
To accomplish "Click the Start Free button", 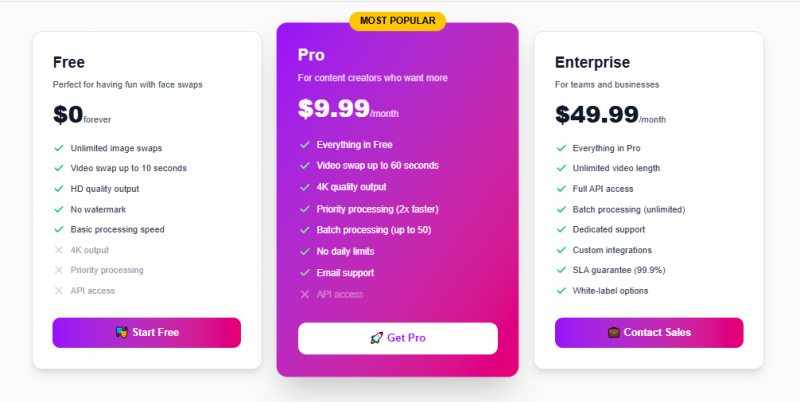I will (x=146, y=332).
